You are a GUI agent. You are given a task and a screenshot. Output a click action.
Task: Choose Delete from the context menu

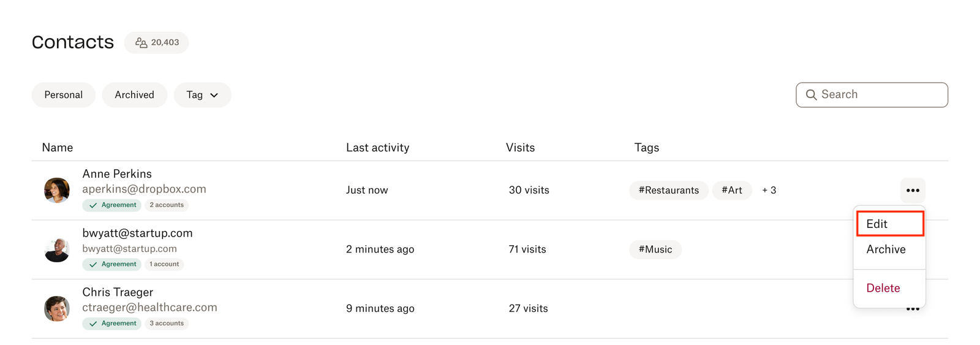883,288
